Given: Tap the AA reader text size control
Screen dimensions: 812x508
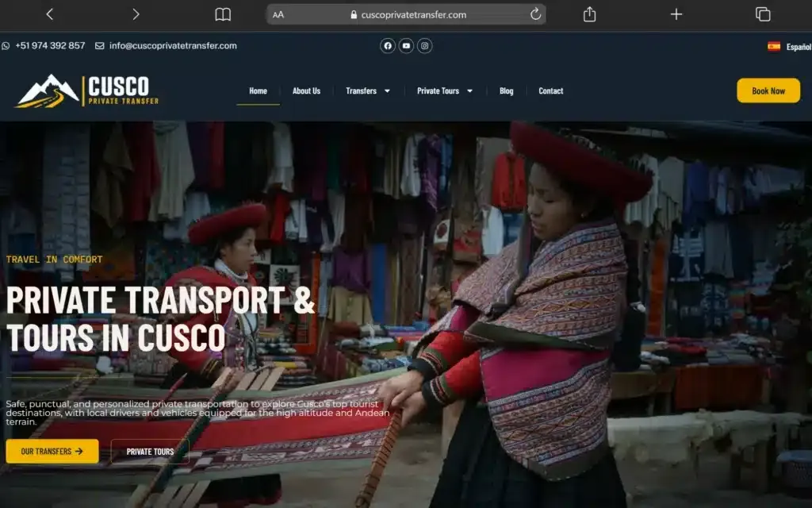Looking at the screenshot, I should click(278, 15).
